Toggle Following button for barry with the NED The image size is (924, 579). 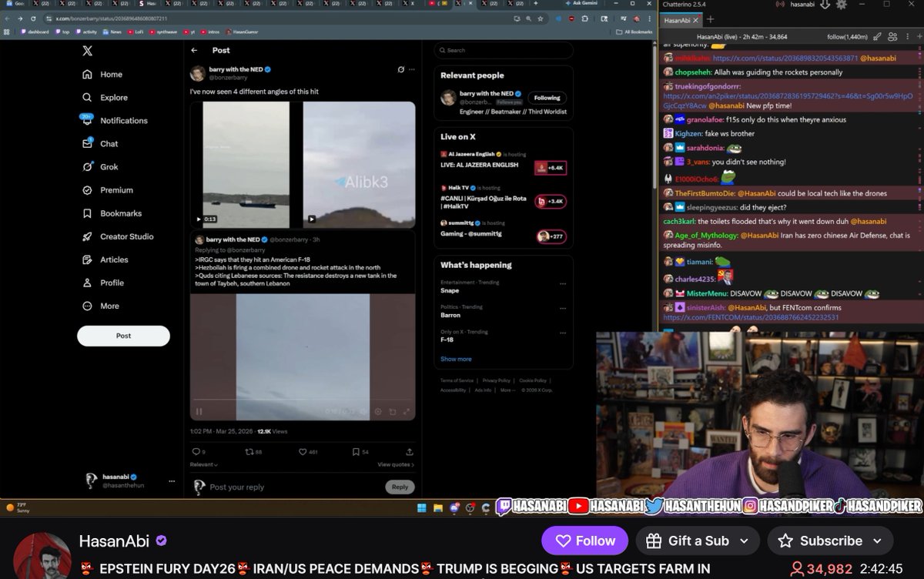pyautogui.click(x=547, y=98)
